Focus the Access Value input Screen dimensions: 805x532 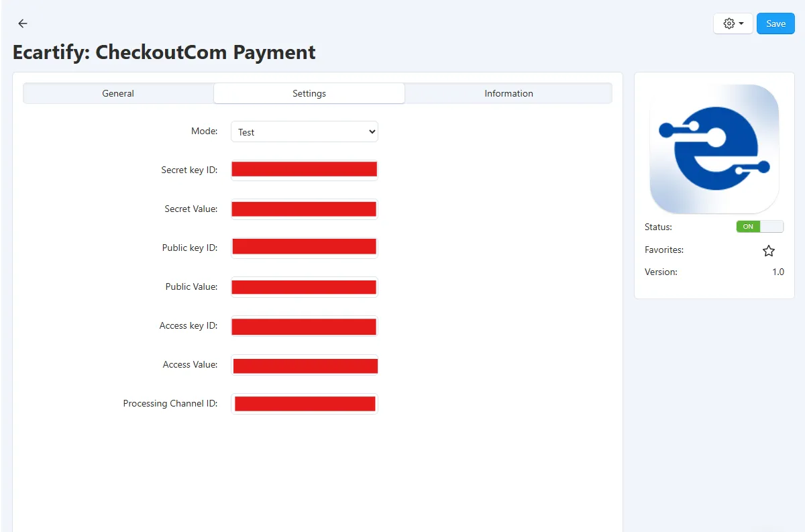pyautogui.click(x=305, y=364)
